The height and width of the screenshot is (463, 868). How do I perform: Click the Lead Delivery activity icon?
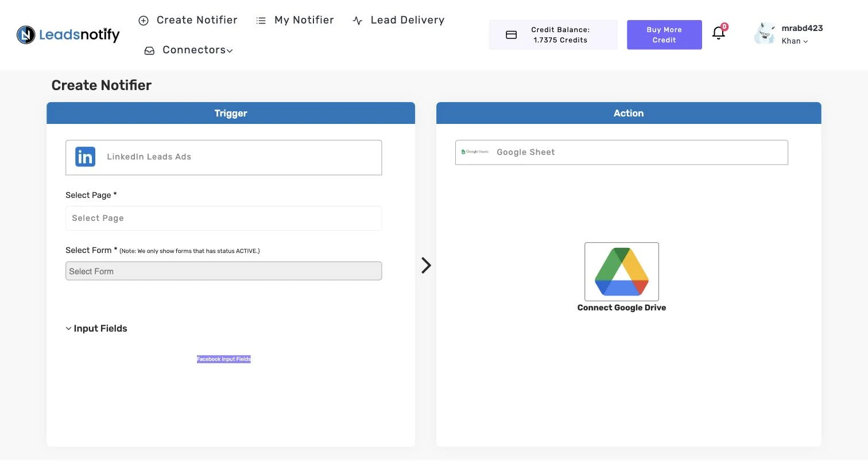click(x=358, y=21)
